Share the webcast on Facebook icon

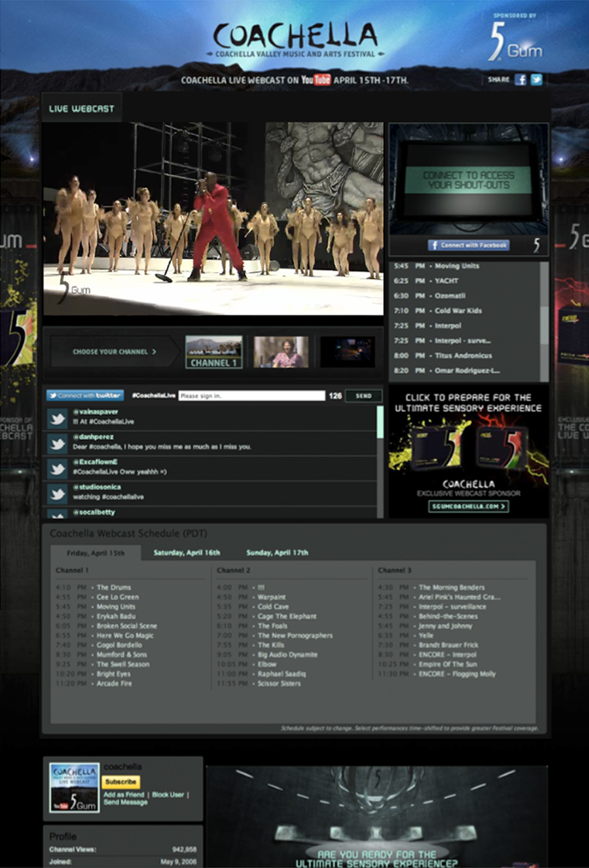point(520,79)
